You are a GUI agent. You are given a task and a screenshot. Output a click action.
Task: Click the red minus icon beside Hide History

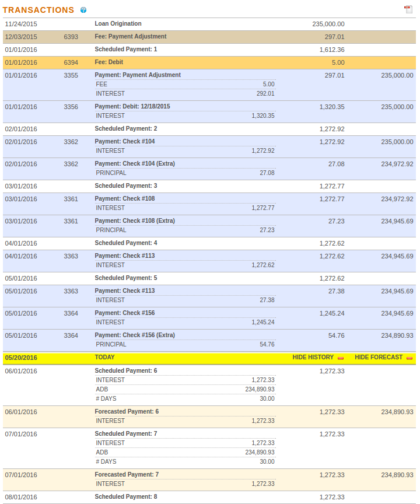point(341,358)
